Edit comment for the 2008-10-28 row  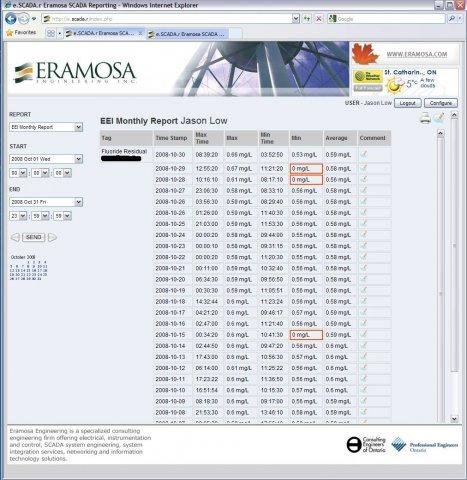[364, 179]
